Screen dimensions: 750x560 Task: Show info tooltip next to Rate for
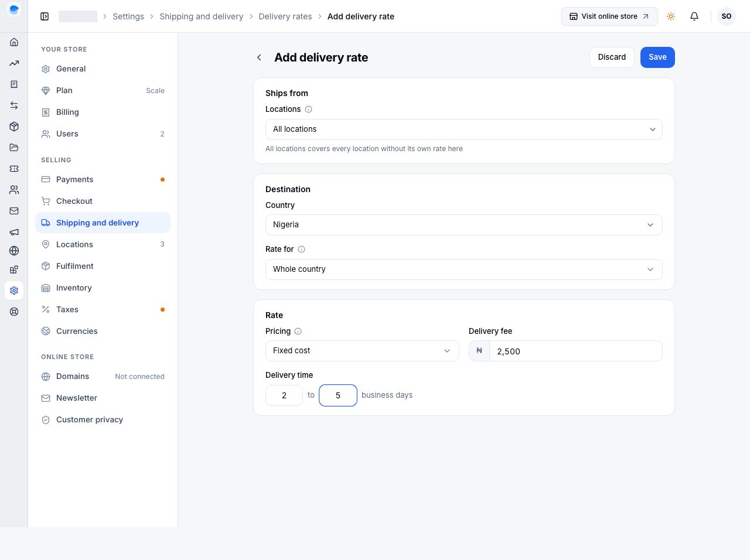point(302,249)
